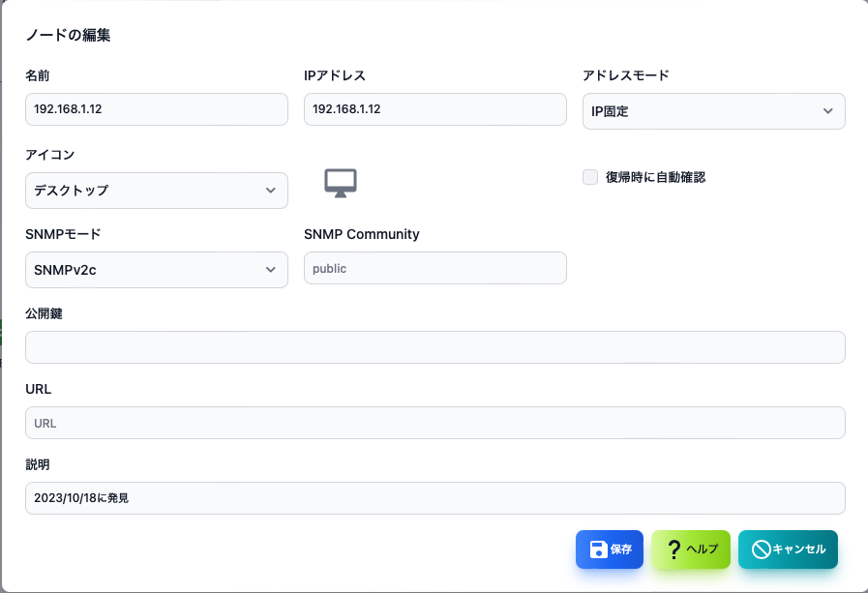Click the chevron arrow in アドレスモード field
The height and width of the screenshot is (593, 868).
(827, 111)
